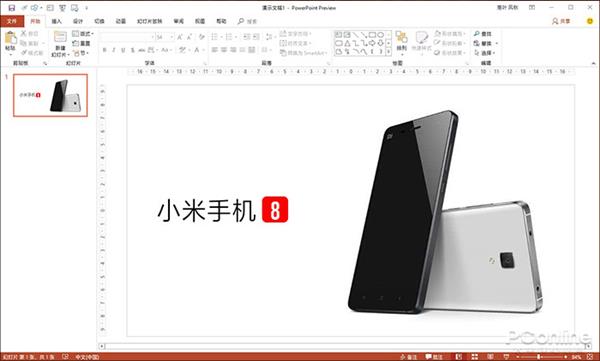Click the Copy command
600x361 pixels.
pyautogui.click(x=29, y=43)
